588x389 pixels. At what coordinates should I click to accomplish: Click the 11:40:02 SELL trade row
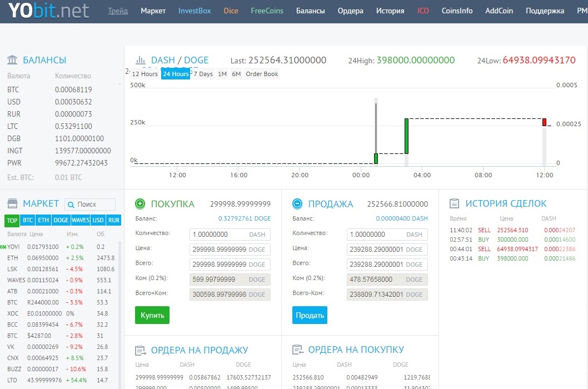coord(512,230)
